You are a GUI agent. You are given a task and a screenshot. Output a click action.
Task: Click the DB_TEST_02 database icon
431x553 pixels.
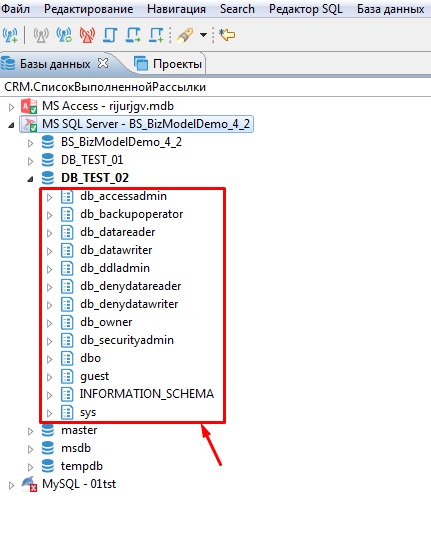pyautogui.click(x=48, y=178)
